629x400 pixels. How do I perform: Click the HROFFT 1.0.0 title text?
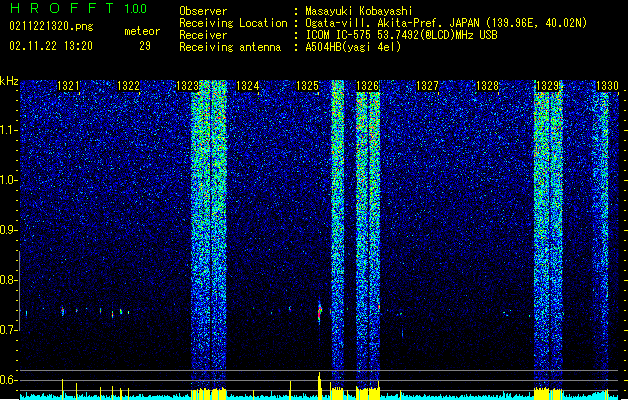[78, 8]
